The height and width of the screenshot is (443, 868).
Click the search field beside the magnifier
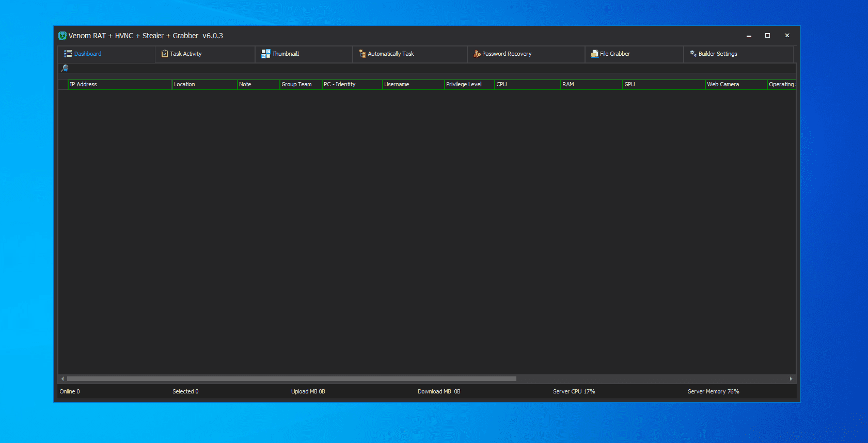coord(433,68)
